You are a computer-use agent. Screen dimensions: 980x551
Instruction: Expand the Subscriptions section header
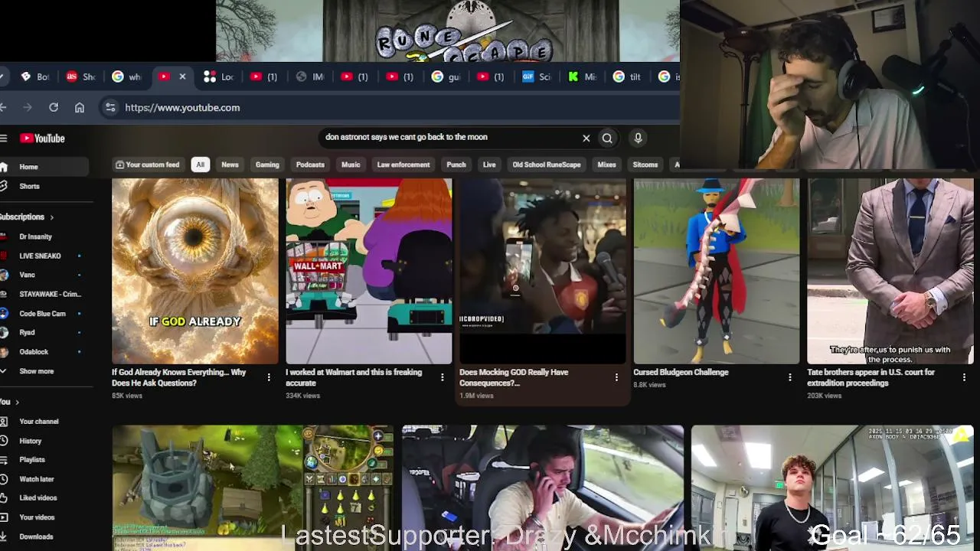click(x=28, y=217)
